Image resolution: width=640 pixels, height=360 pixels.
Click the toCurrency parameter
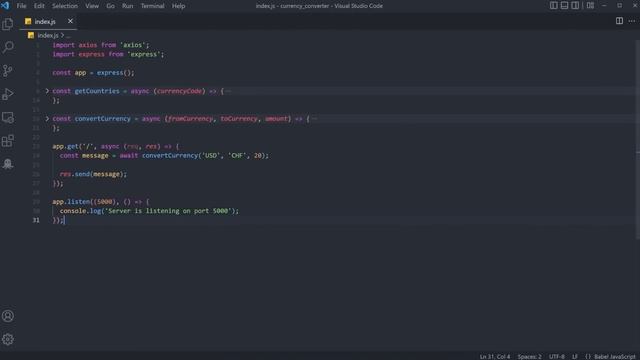239,119
